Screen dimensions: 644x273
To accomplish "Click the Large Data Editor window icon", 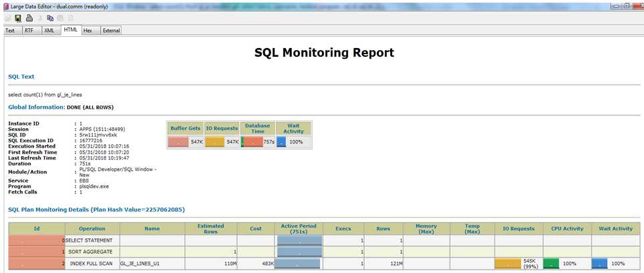I will tap(5, 7).
